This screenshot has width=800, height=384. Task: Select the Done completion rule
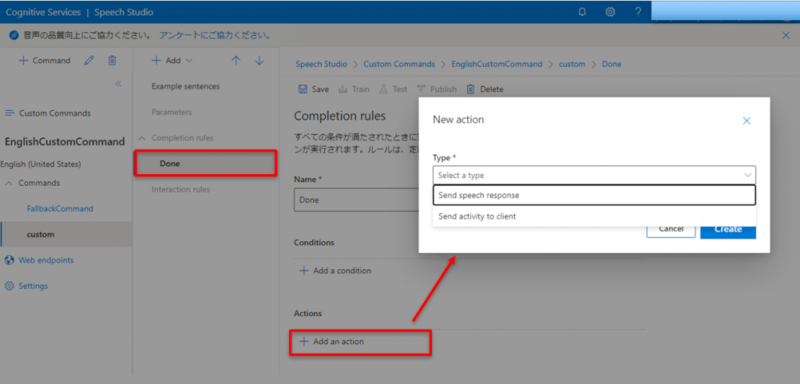pyautogui.click(x=206, y=164)
